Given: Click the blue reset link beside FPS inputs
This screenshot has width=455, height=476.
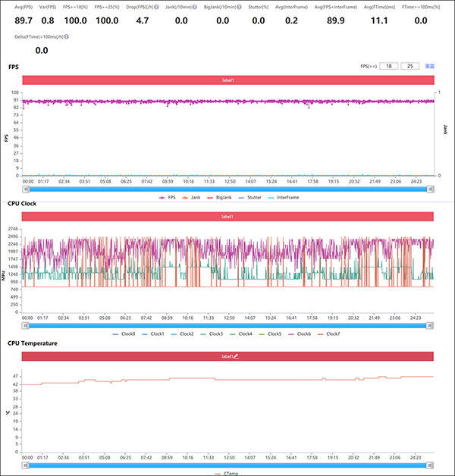Looking at the screenshot, I should [x=430, y=67].
